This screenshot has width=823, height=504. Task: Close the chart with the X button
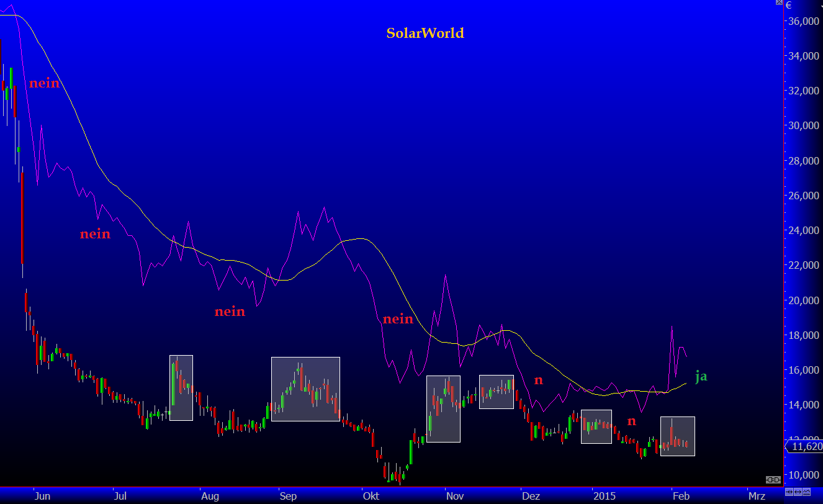pos(779,2)
